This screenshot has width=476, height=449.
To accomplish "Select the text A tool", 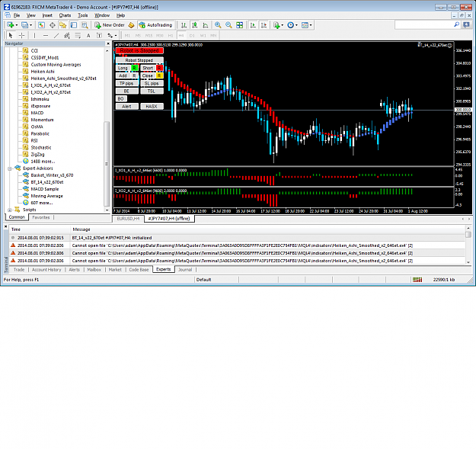I will (88, 35).
